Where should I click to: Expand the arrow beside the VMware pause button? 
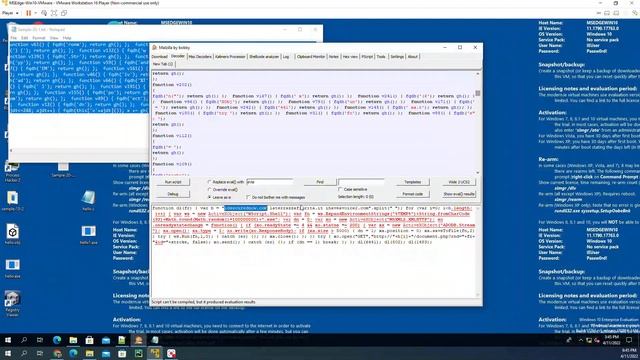36,13
